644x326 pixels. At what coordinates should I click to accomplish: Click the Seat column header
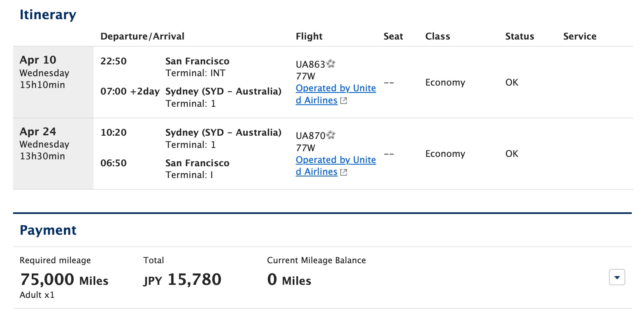pos(392,36)
